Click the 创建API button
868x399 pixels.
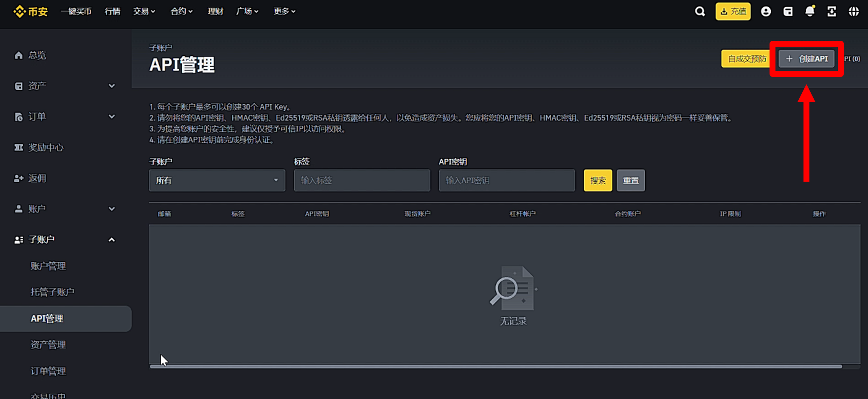(x=806, y=59)
